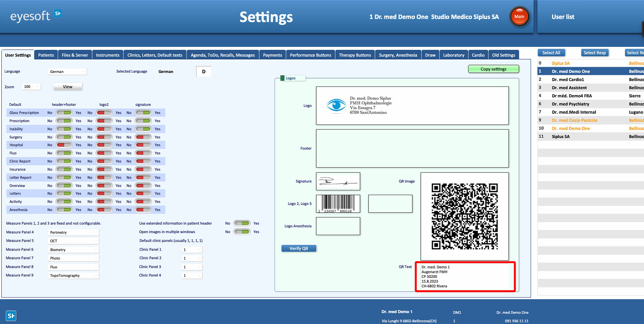Click the signature image box
Screen dimensions: 644x324
click(x=338, y=182)
